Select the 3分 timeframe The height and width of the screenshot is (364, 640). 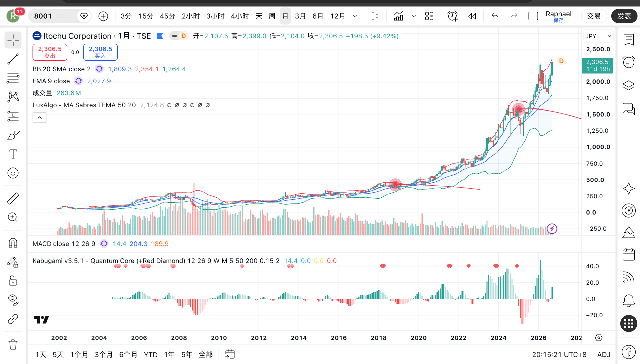[x=126, y=16]
